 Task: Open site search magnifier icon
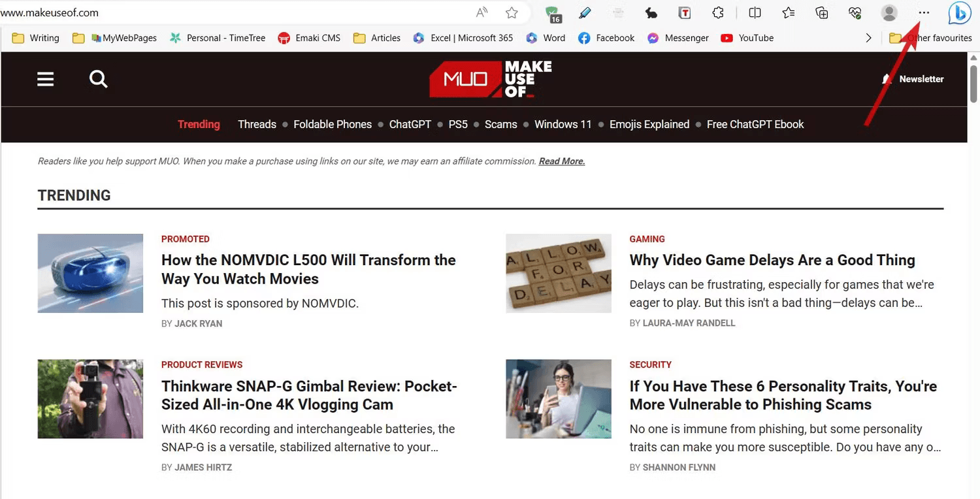(x=98, y=79)
